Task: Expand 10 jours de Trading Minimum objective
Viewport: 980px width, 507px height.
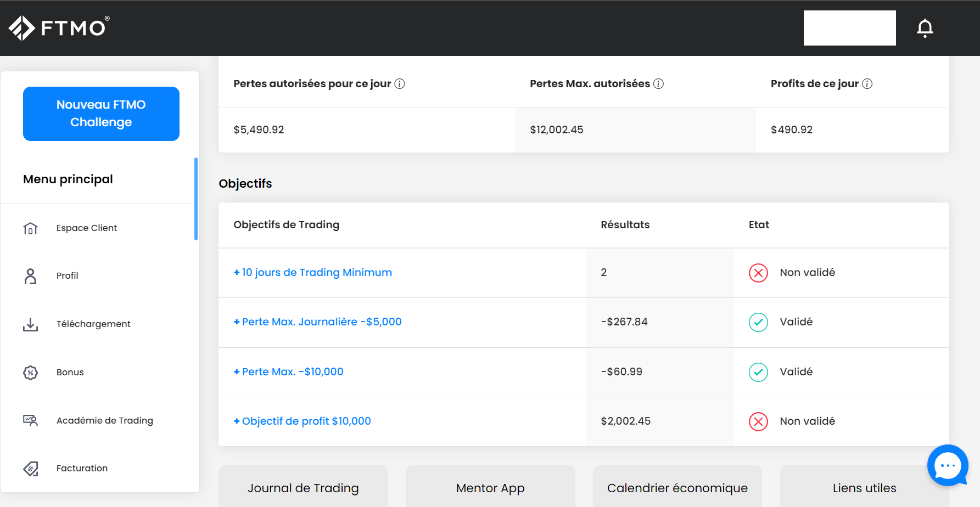Action: tap(312, 273)
